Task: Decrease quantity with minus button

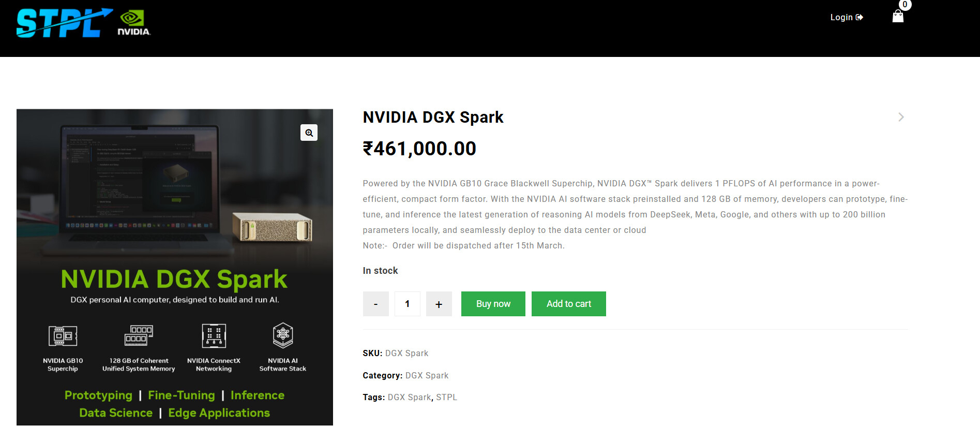Action: 375,304
